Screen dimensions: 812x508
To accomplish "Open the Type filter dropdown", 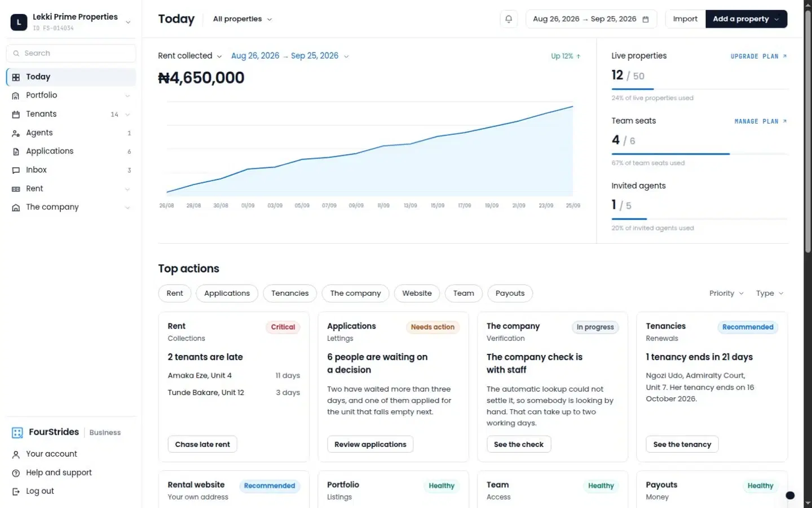I will pos(770,294).
